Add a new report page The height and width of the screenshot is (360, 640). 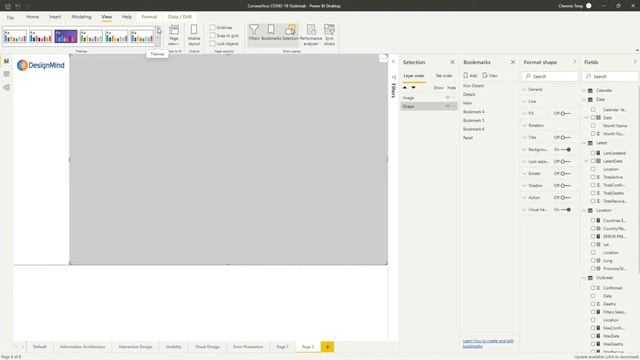(327, 347)
